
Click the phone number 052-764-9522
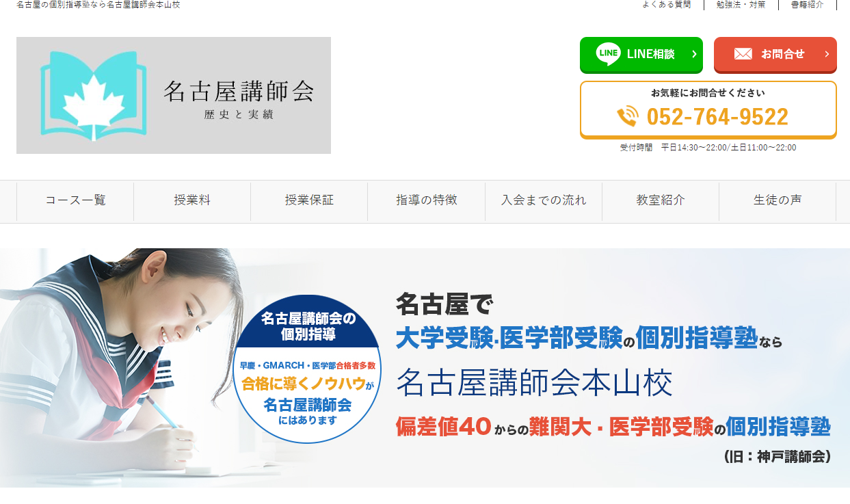[717, 117]
